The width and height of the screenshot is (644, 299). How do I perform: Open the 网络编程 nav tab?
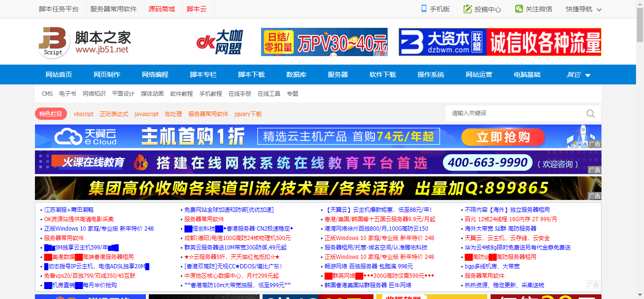[x=155, y=75]
